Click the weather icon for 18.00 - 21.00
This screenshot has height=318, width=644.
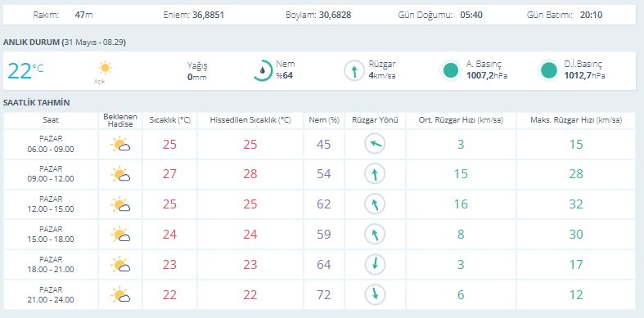click(120, 265)
